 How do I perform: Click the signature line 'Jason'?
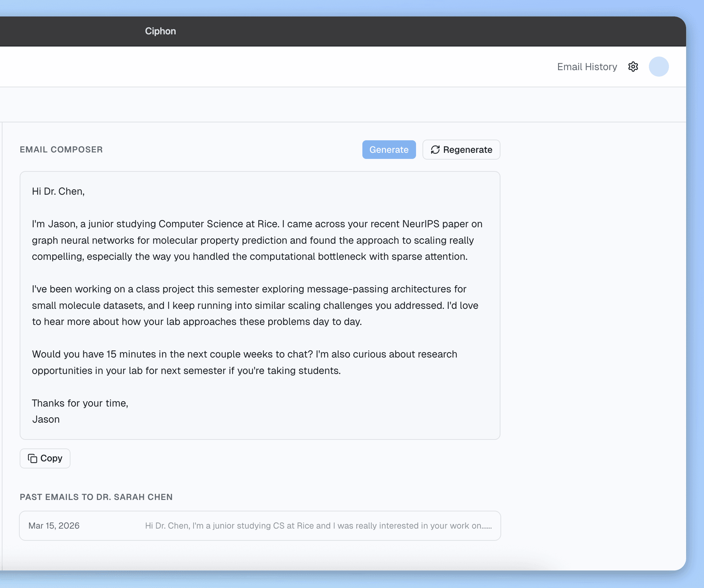46,419
